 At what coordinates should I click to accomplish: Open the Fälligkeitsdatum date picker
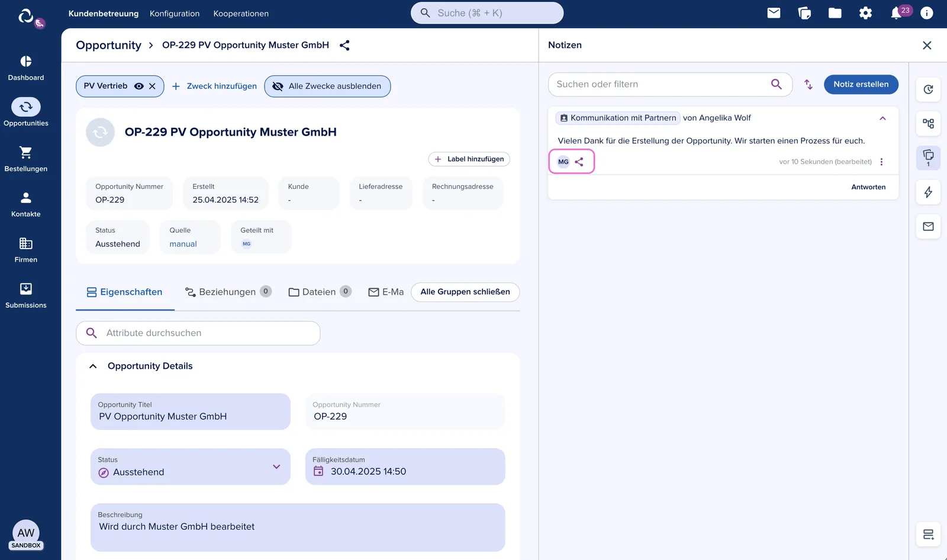point(318,471)
